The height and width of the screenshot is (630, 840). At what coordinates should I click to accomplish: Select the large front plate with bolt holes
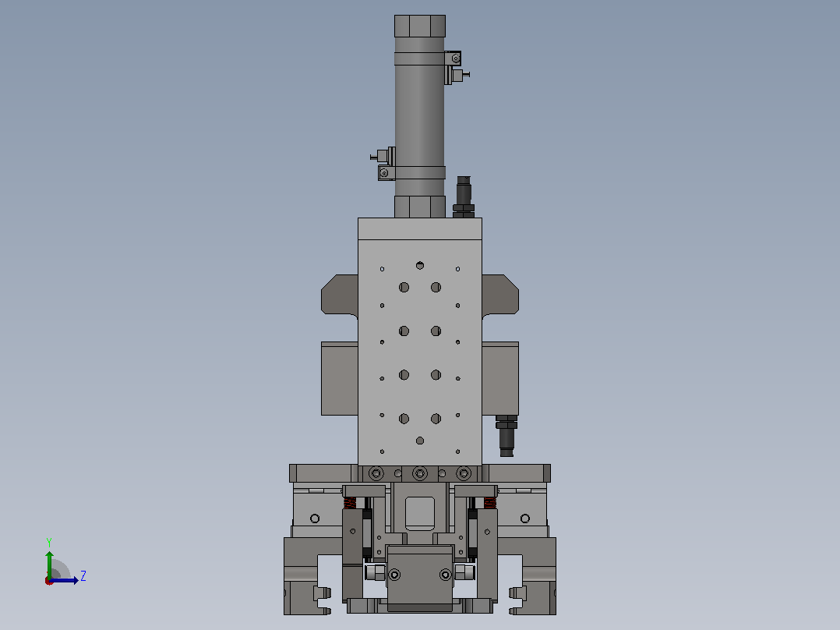point(419,352)
